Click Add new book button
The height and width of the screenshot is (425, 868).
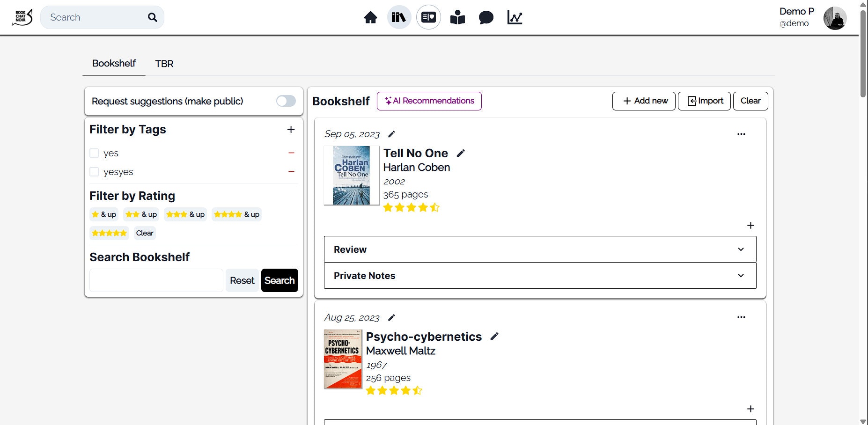tap(644, 101)
